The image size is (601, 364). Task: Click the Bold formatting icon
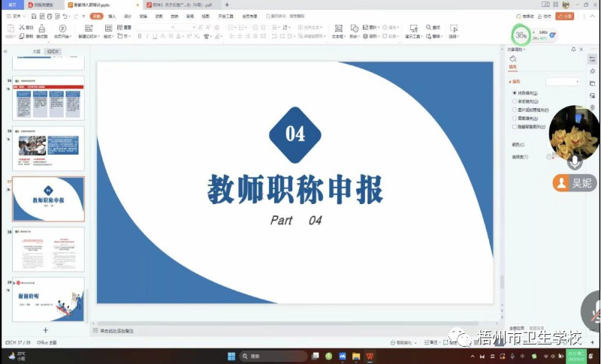[138, 36]
